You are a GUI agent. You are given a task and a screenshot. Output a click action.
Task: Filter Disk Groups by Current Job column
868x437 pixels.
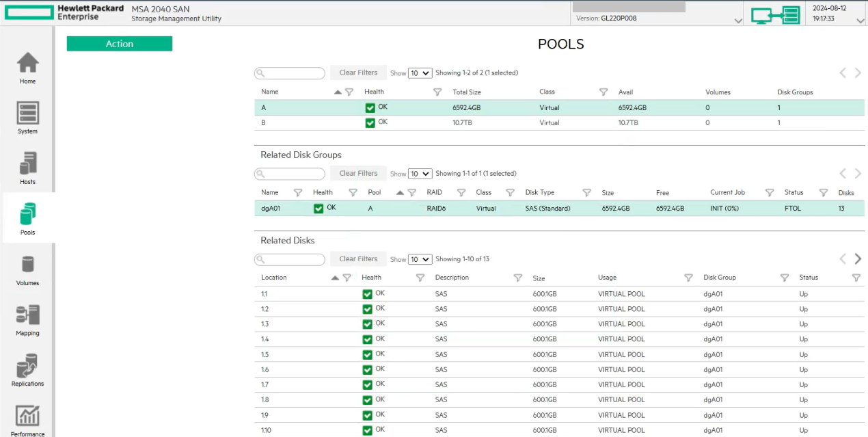click(x=770, y=193)
